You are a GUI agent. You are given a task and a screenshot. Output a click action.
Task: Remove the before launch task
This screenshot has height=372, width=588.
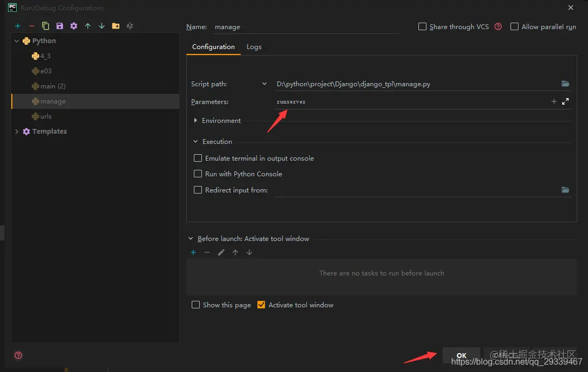pos(207,252)
